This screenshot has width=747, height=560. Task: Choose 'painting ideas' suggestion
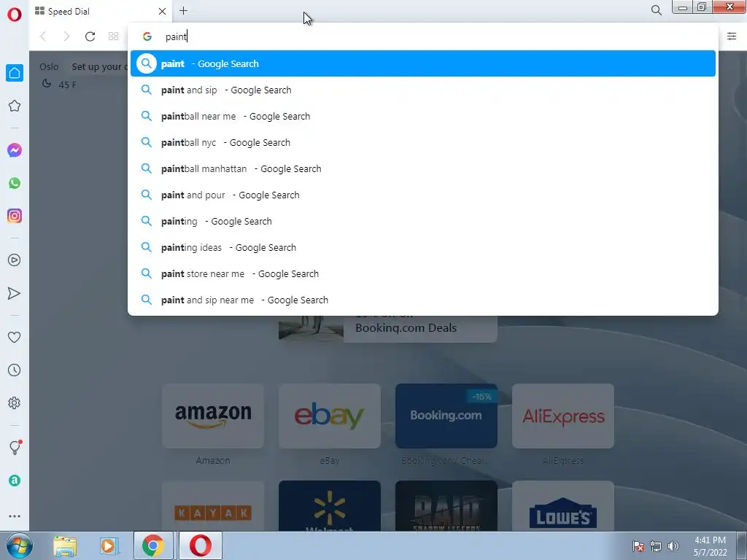point(423,247)
